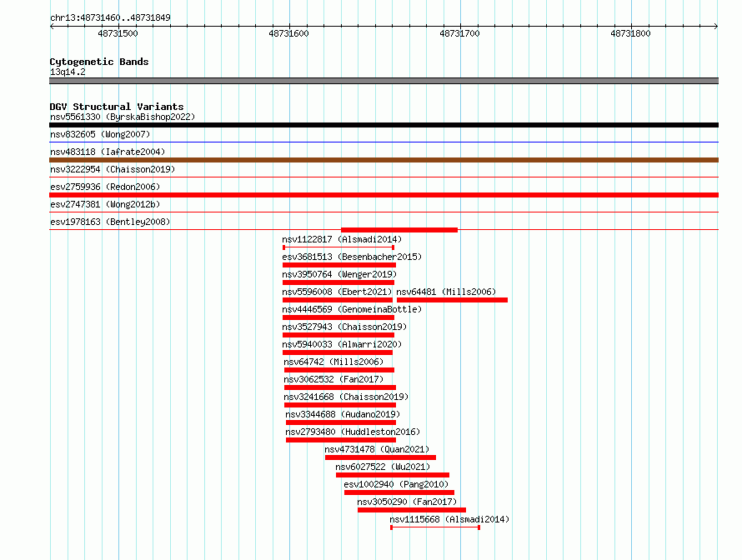742x560 pixels.
Task: Click the Cytogenetic Bands track title
Action: (x=99, y=62)
